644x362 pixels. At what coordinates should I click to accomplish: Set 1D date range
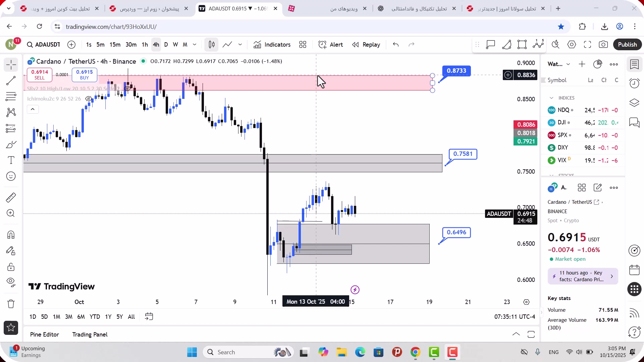33,317
